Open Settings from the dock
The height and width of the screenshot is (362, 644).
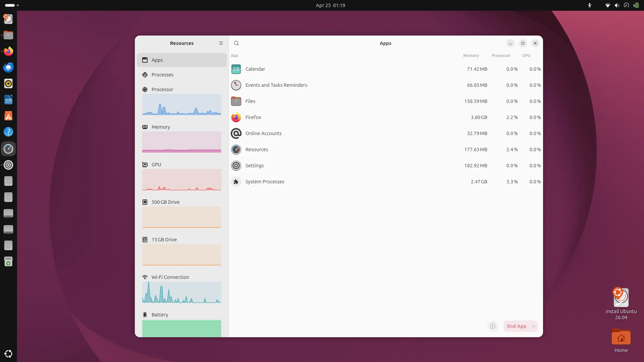coord(8,165)
